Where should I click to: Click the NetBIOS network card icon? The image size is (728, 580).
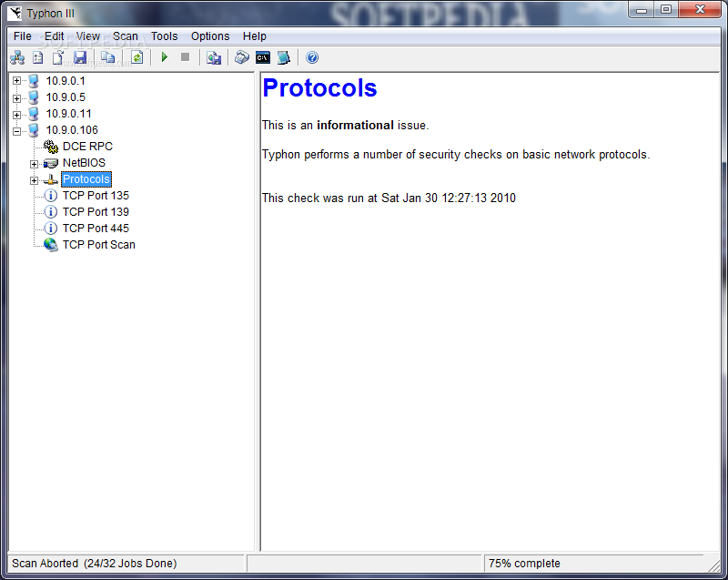coord(51,163)
